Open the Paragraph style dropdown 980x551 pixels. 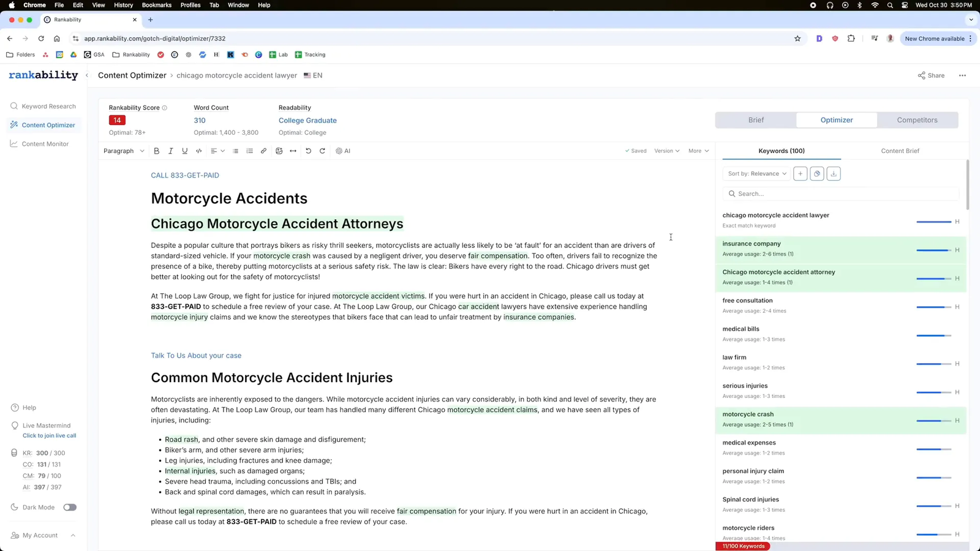[x=124, y=151]
